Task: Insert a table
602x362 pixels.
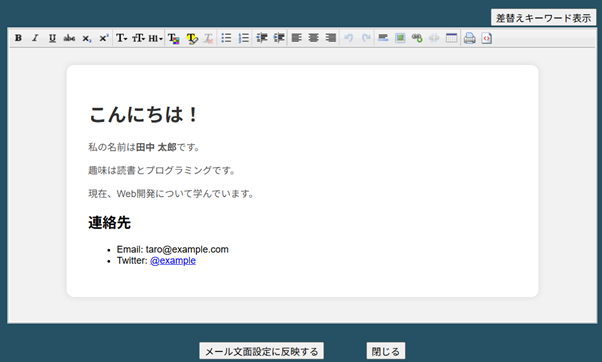Action: tap(452, 38)
